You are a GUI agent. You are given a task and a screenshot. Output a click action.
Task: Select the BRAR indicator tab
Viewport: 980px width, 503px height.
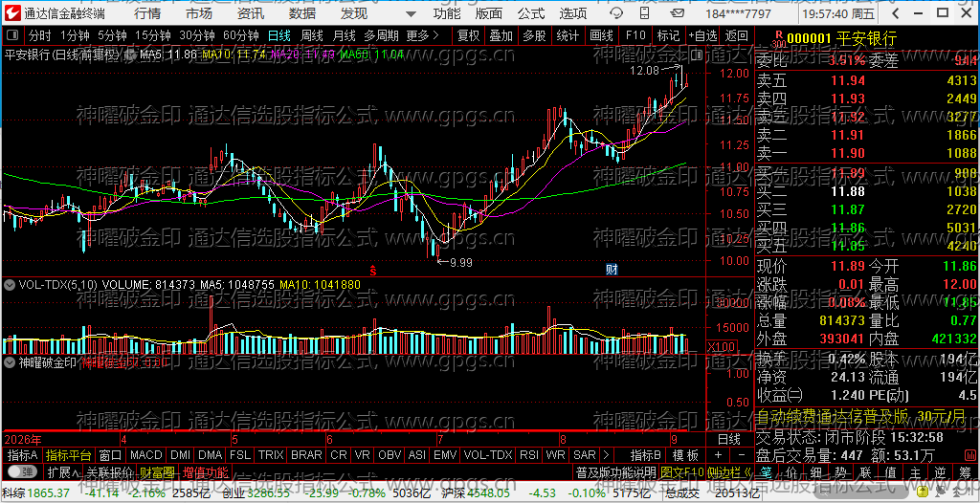coord(307,454)
